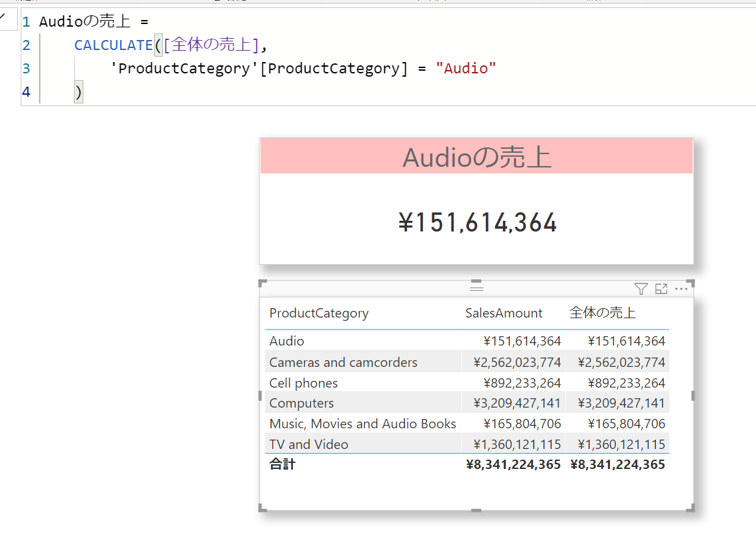Open the table visual's filter icon
The height and width of the screenshot is (551, 756).
pyautogui.click(x=641, y=289)
